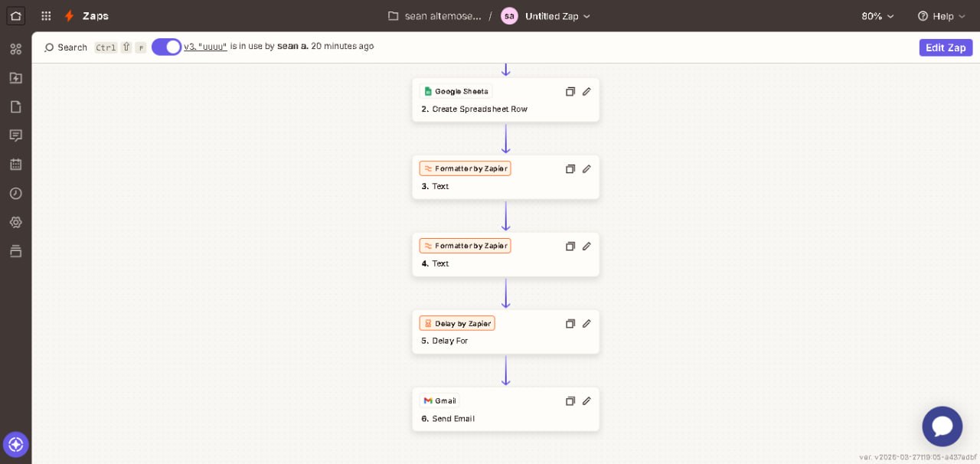This screenshot has width=980, height=464.
Task: Expand the Untitled Zap name dropdown
Action: 557,16
